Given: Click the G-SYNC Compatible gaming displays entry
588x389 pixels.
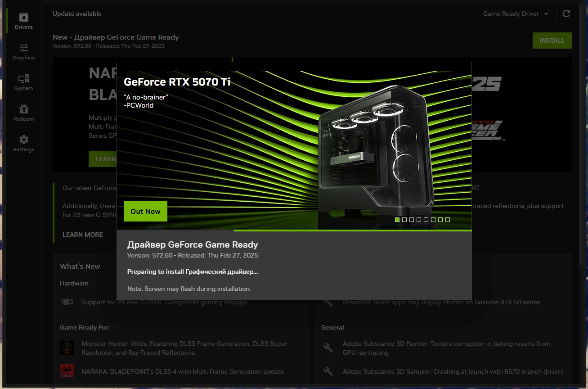Looking at the screenshot, I should click(164, 302).
